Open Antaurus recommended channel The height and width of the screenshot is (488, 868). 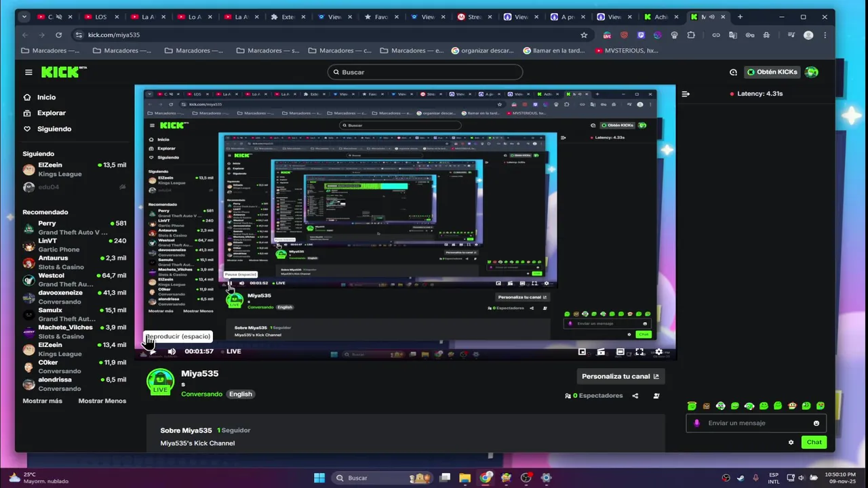(75, 262)
